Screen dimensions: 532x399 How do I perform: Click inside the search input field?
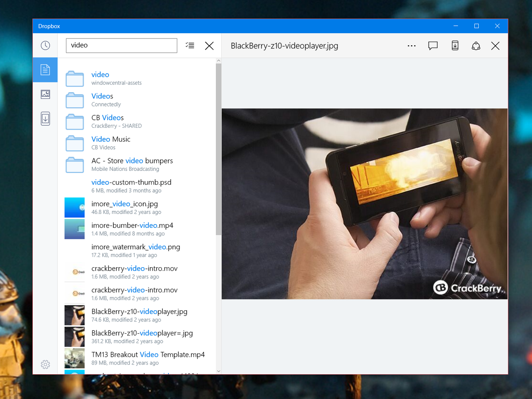121,45
